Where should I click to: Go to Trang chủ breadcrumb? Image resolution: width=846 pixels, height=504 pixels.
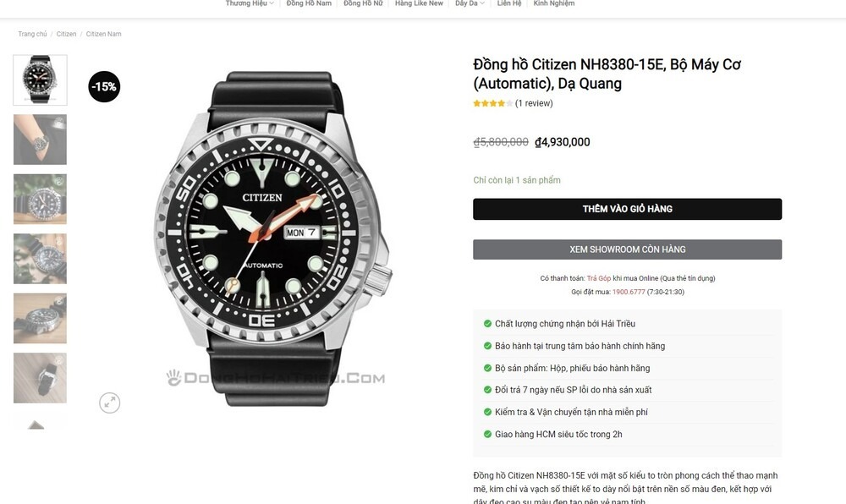click(x=32, y=34)
